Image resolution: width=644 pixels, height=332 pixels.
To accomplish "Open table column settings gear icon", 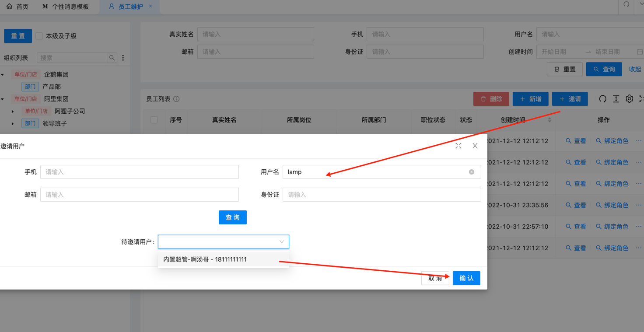I will [x=629, y=99].
